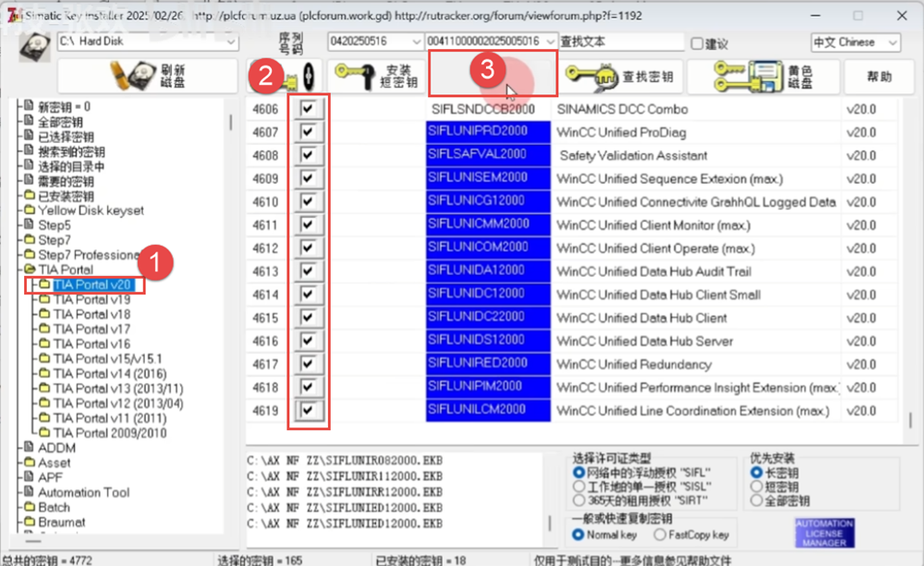Select the 搜索到的密钥 tree entry
Viewport: 924px width, 566px height.
click(71, 151)
